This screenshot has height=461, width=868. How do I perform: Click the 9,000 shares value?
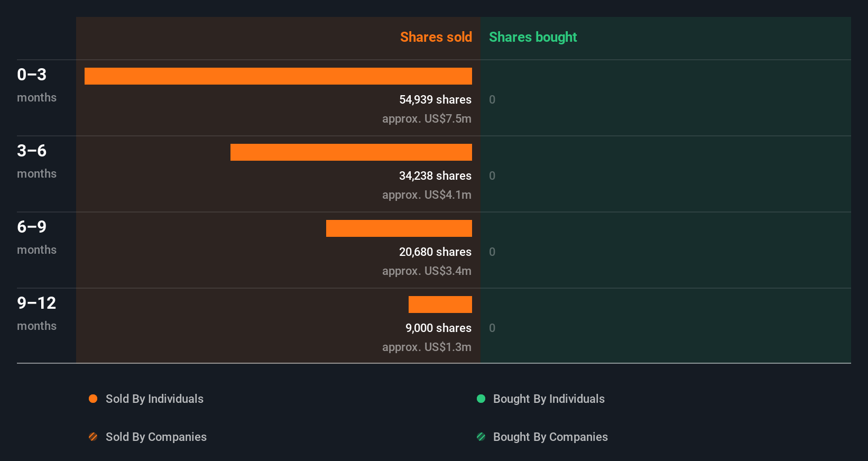click(x=438, y=328)
